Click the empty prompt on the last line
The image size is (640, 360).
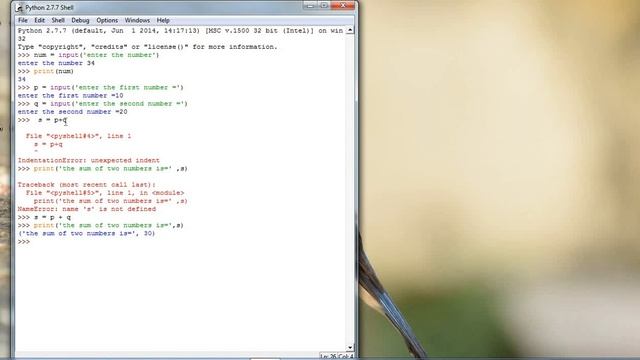point(24,242)
